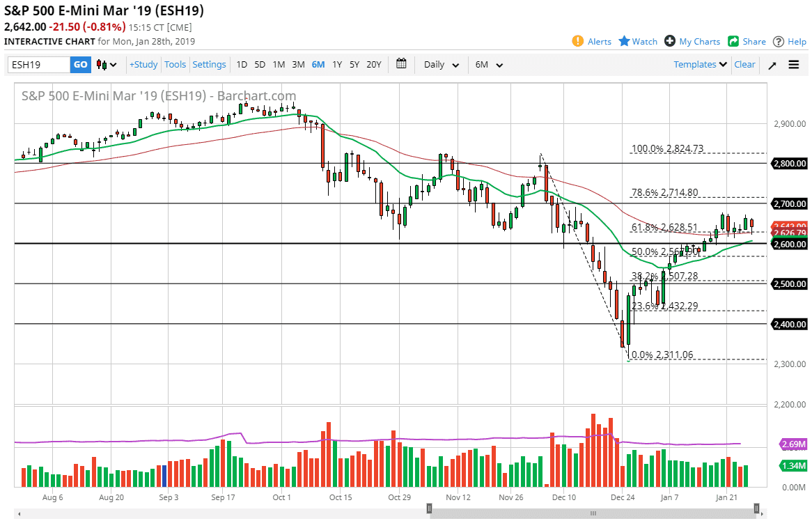The image size is (812, 521).
Task: Switch to the 5D timeframe
Action: click(x=260, y=64)
